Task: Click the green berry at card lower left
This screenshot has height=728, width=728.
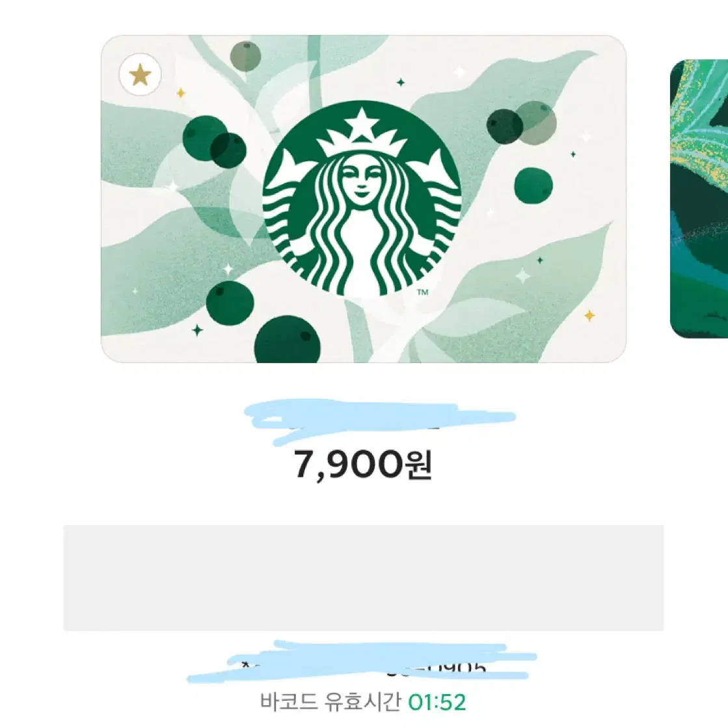Action: 230,303
